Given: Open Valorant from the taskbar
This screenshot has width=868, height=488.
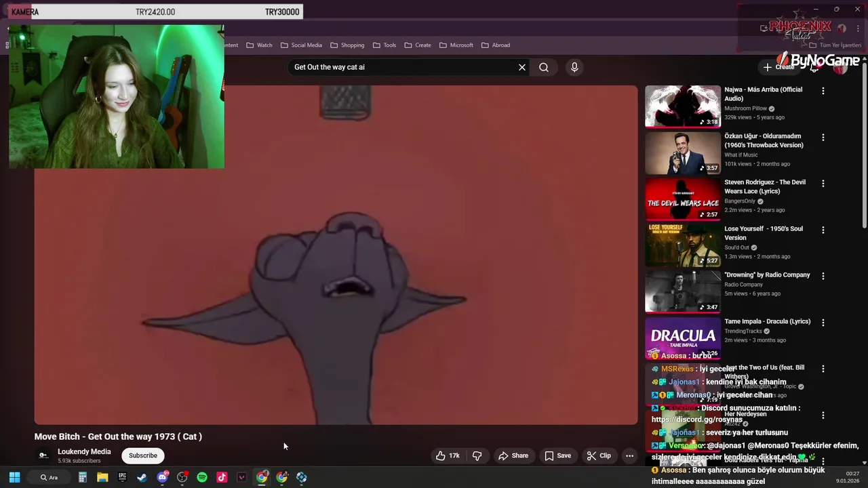Looking at the screenshot, I should (x=242, y=477).
